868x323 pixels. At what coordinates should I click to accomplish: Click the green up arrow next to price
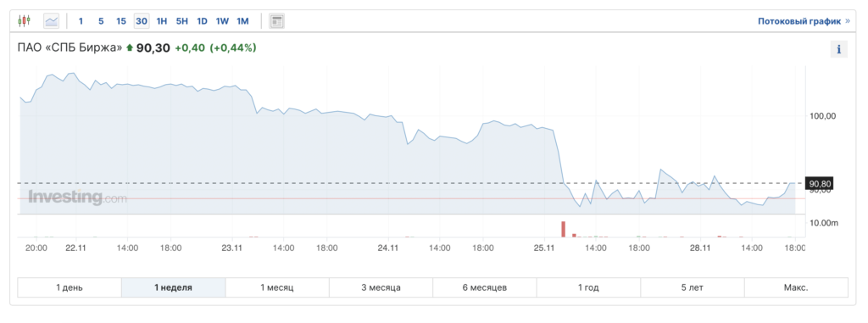[130, 48]
